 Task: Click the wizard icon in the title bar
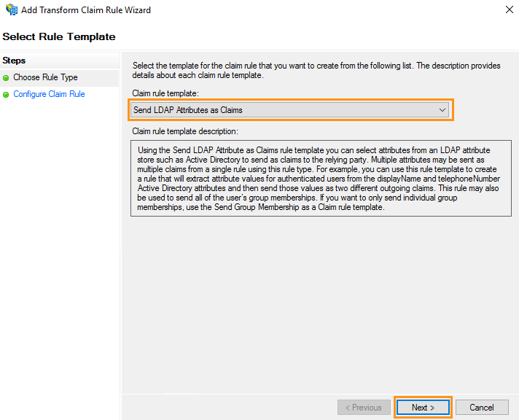click(x=11, y=10)
